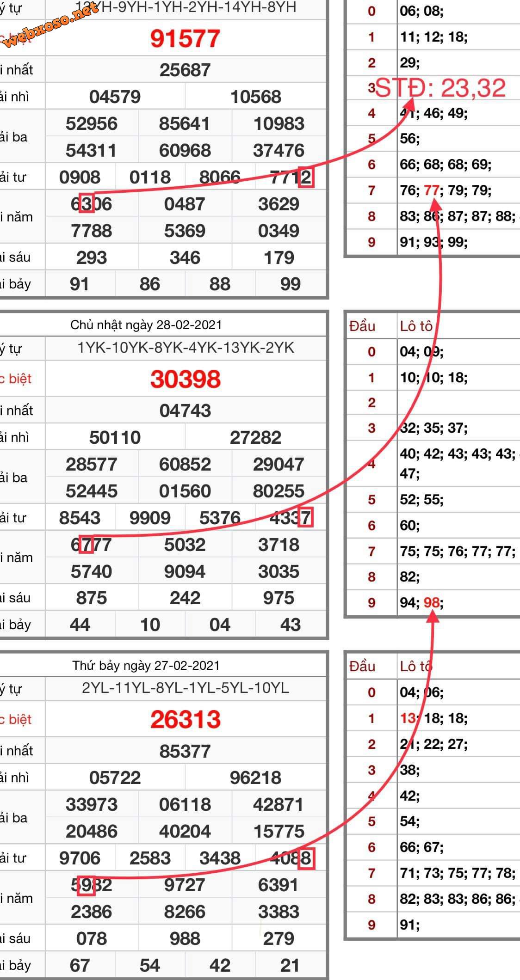Select the number 2583
520x980 pixels.
[x=150, y=858]
